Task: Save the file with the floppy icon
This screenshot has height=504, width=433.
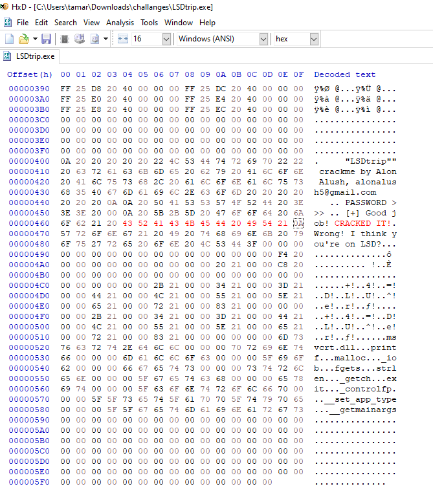Action: (x=47, y=39)
